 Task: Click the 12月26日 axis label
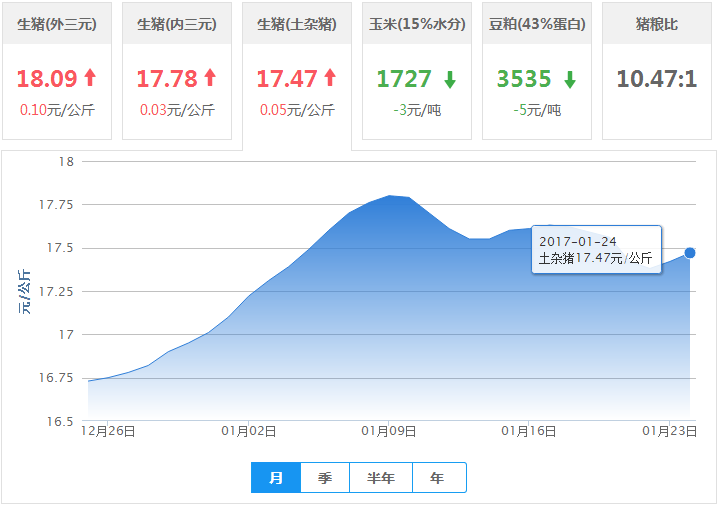point(108,431)
